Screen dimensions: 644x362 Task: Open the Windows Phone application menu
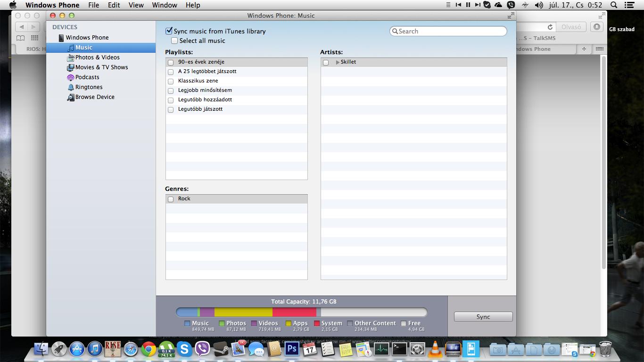pos(52,5)
